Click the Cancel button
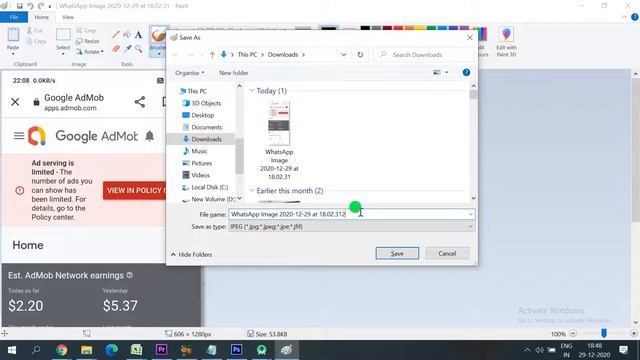Screen dimensions: 640x360 click(447, 253)
